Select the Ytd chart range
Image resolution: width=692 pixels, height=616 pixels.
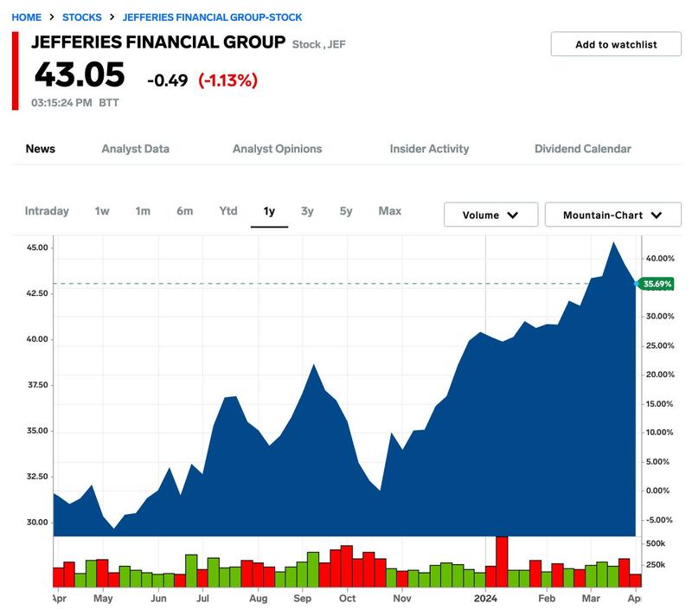coord(228,211)
